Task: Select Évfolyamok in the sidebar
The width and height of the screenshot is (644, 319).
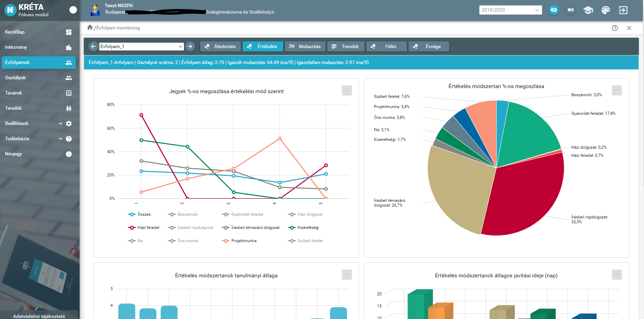Action: [x=39, y=62]
